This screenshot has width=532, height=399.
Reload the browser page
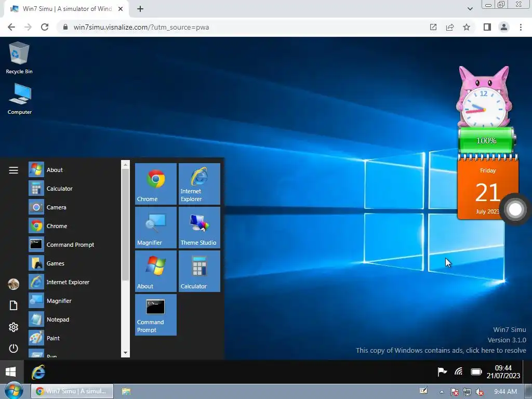[x=45, y=27]
